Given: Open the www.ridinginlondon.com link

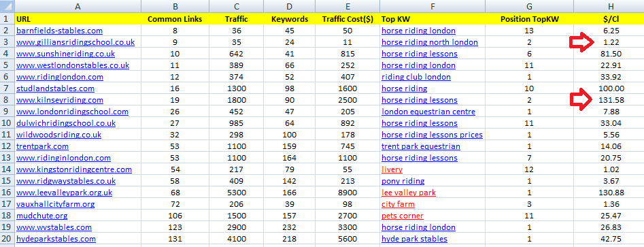Looking at the screenshot, I should (x=64, y=158).
